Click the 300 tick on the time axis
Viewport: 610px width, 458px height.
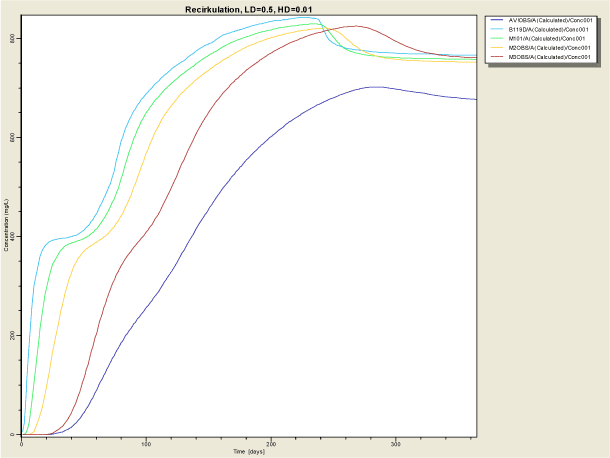(396, 442)
